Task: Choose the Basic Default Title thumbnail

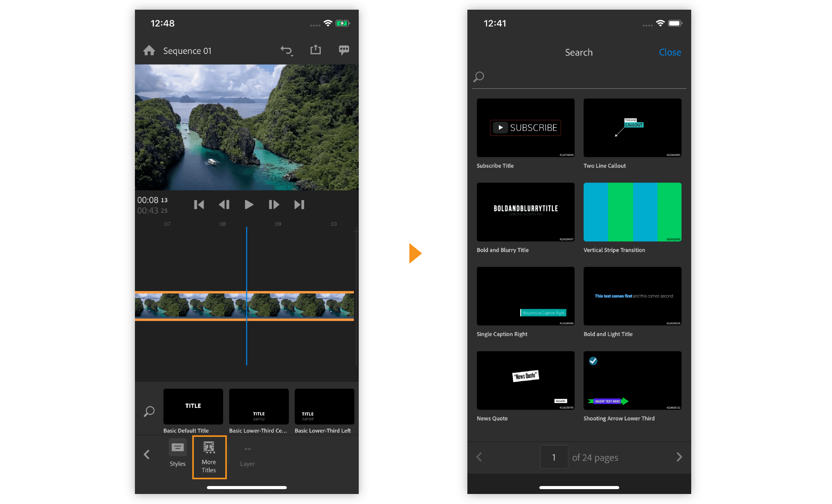Action: 193,407
